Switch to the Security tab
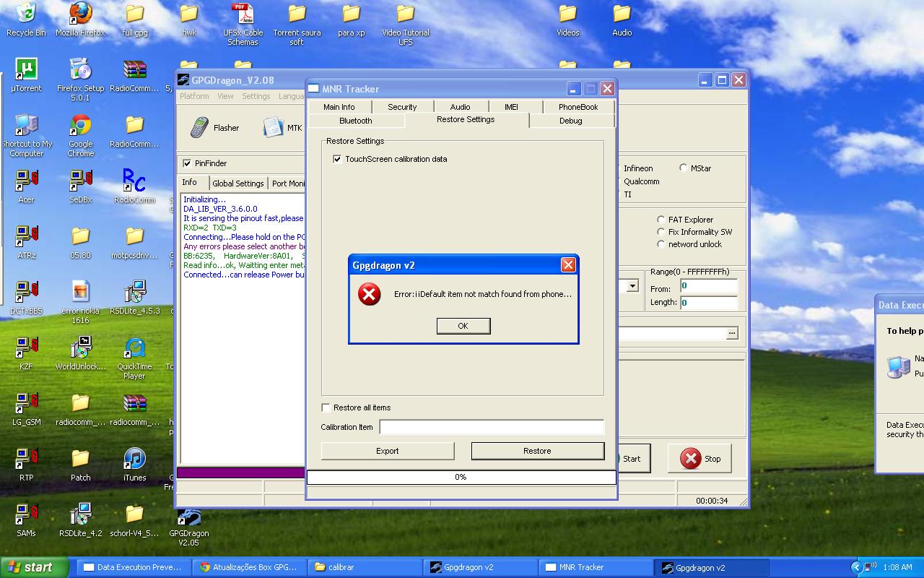The width and height of the screenshot is (924, 578). coord(402,107)
